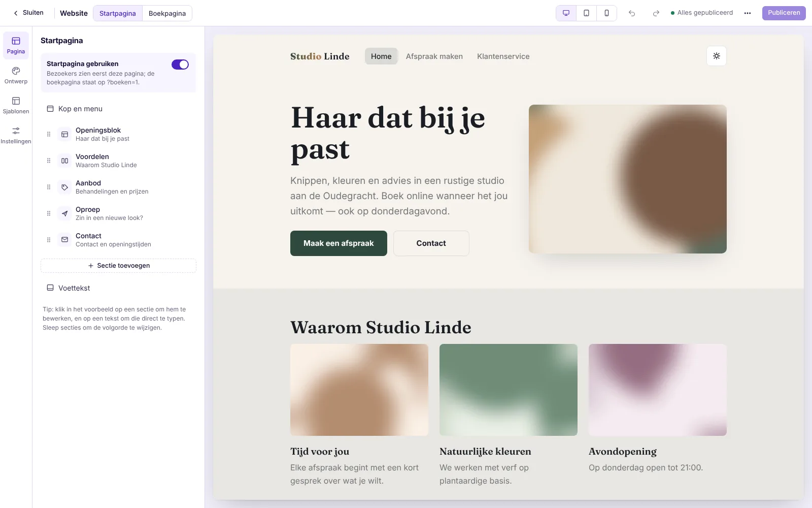Click drag handle of Aanbod section
Screen dimensions: 812x508
point(49,187)
